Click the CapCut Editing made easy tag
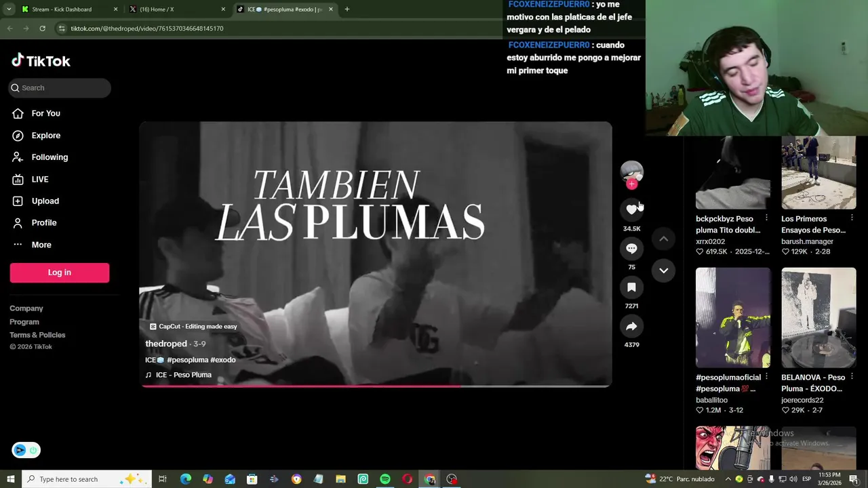The height and width of the screenshot is (488, 868). point(193,327)
